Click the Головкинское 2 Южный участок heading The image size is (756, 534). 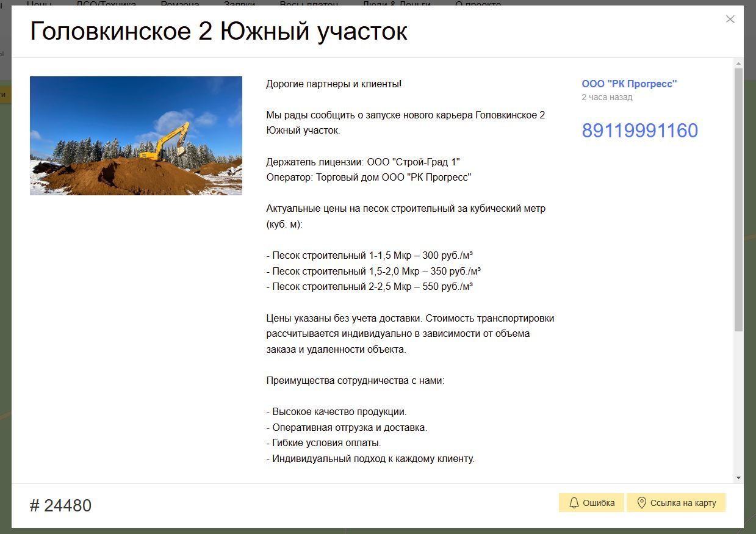click(x=218, y=32)
